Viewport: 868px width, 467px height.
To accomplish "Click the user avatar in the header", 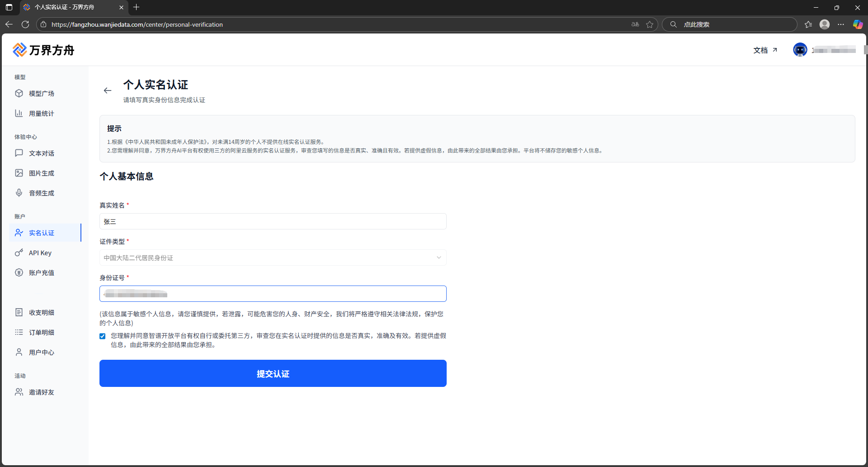I will tap(800, 50).
